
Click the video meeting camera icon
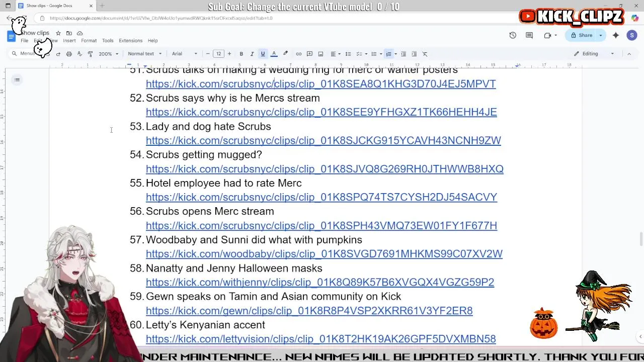547,35
